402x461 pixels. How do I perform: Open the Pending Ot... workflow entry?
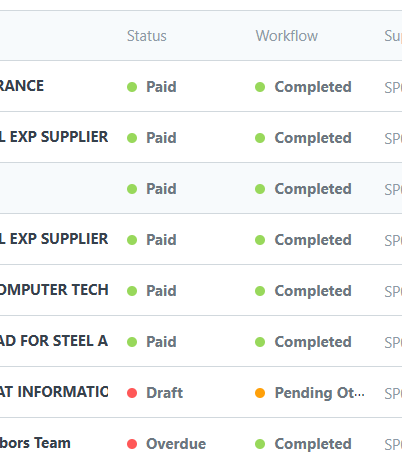coord(319,393)
